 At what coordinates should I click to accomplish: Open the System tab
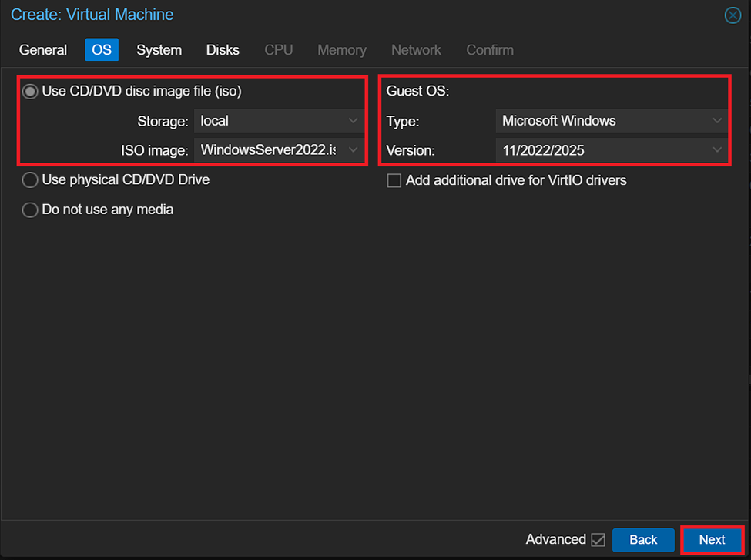coord(159,50)
